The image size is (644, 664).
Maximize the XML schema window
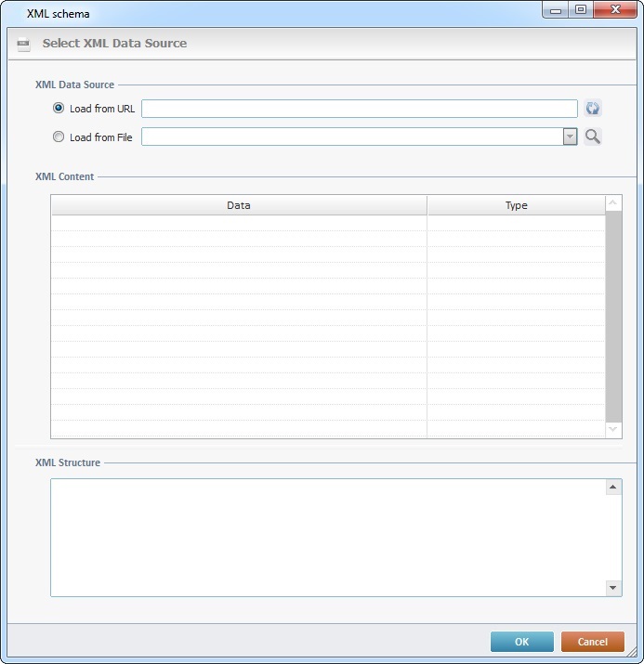580,10
